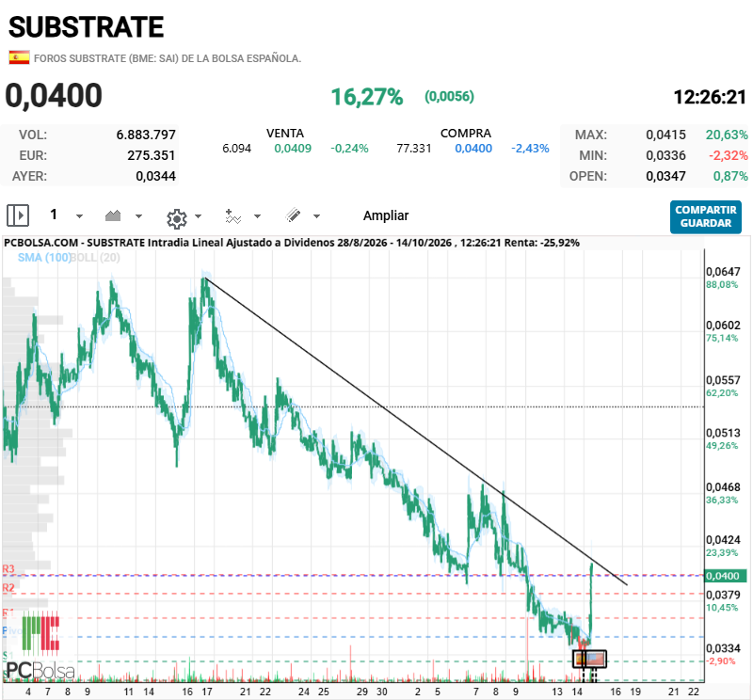
Task: Select the area chart type icon
Action: tap(113, 215)
